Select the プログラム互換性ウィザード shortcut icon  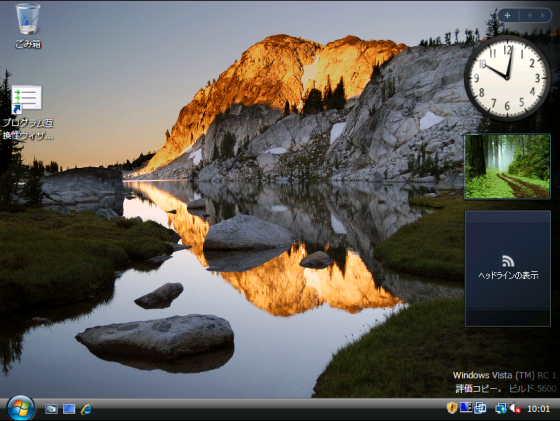pyautogui.click(x=28, y=112)
